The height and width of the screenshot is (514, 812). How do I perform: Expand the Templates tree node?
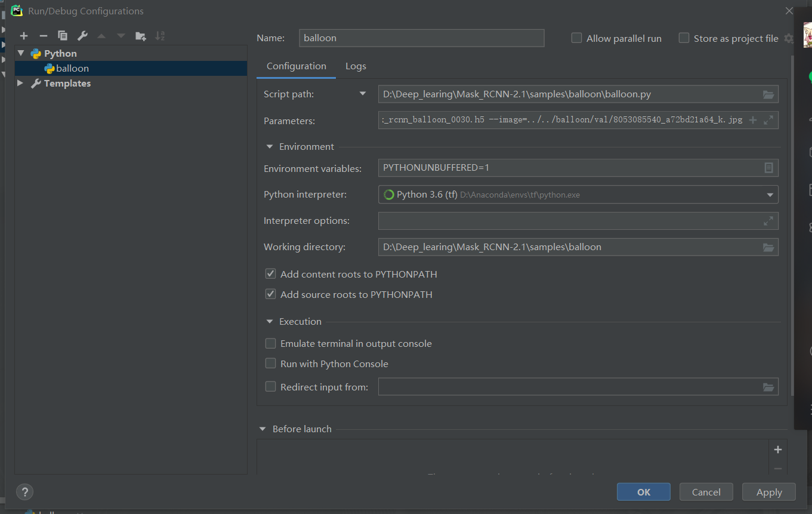(21, 83)
